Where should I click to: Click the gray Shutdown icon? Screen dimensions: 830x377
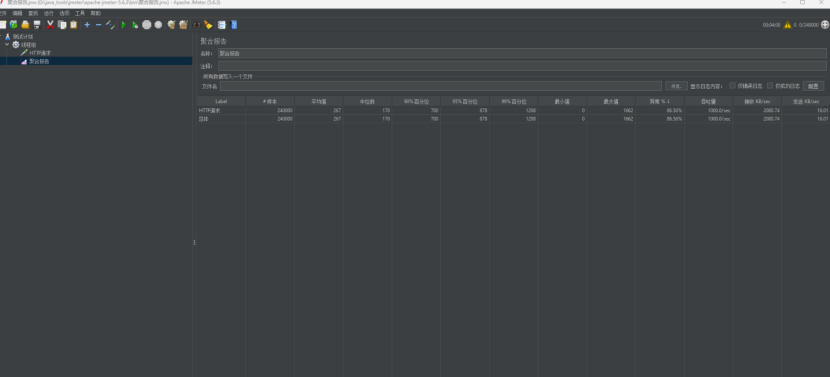coord(158,24)
